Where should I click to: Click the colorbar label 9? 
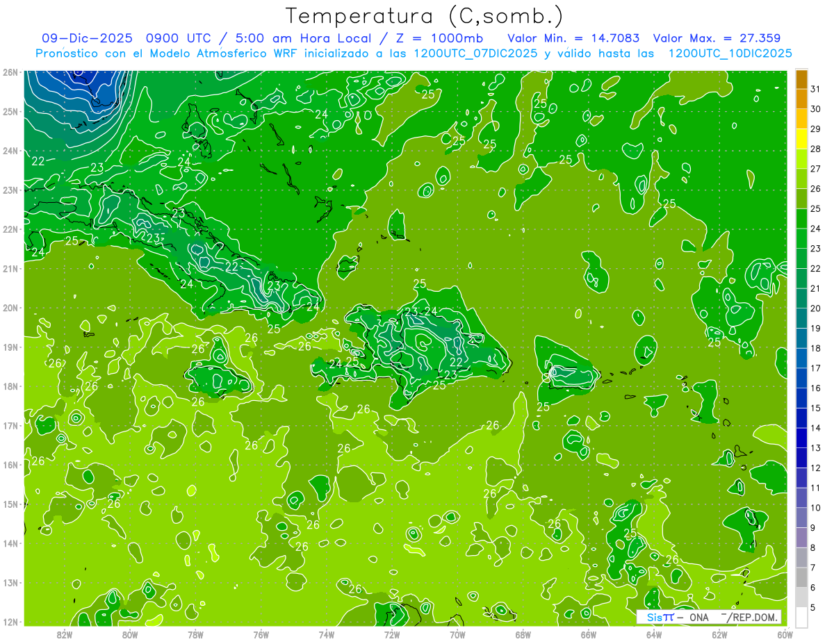(x=813, y=528)
